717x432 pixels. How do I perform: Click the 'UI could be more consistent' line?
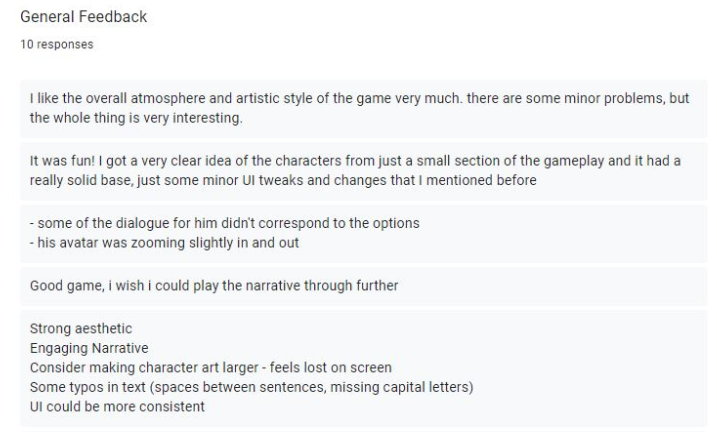pos(117,407)
